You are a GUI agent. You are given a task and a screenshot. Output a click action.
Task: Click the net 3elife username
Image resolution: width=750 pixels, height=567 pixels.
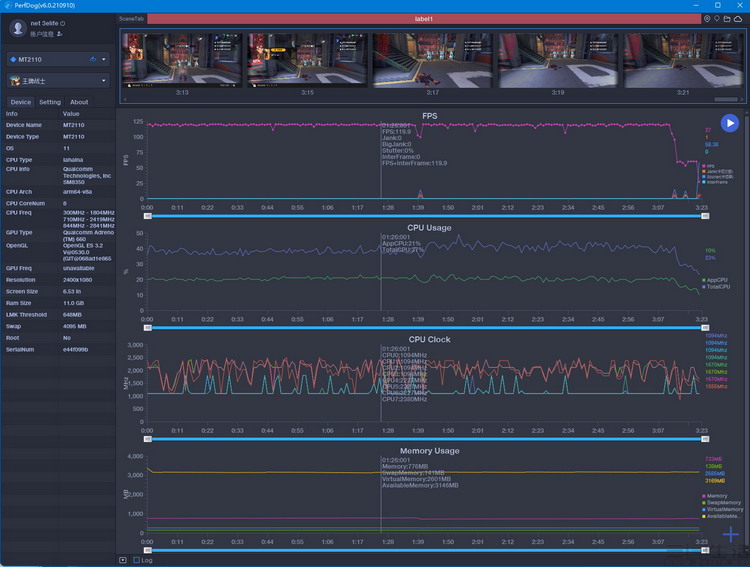tap(44, 23)
